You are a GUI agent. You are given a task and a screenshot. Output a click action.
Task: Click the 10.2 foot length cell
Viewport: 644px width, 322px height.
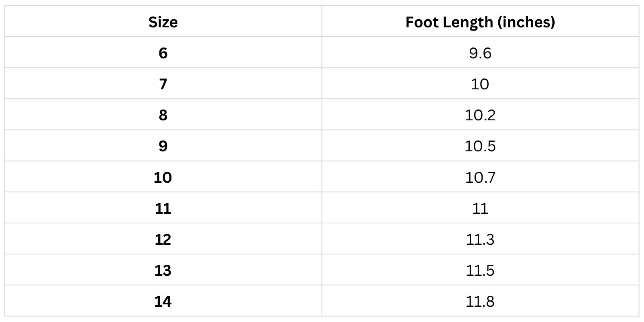pos(480,115)
